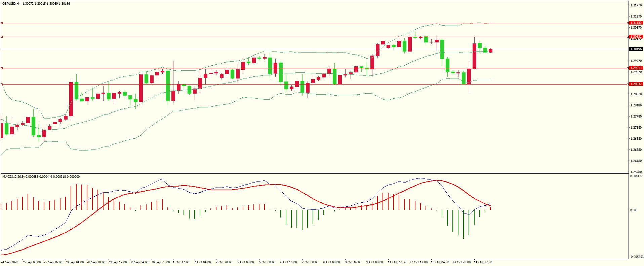Click the 1.31132 red price label
644x266 pixels.
(x=636, y=23)
